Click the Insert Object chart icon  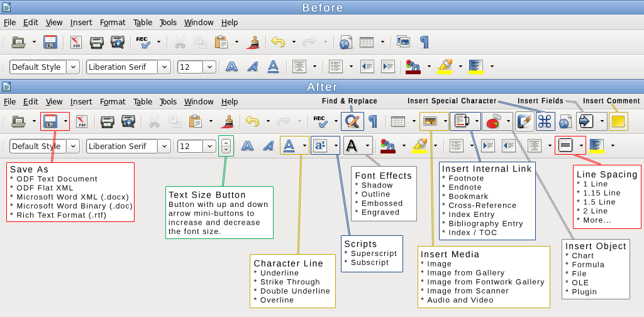tap(493, 121)
